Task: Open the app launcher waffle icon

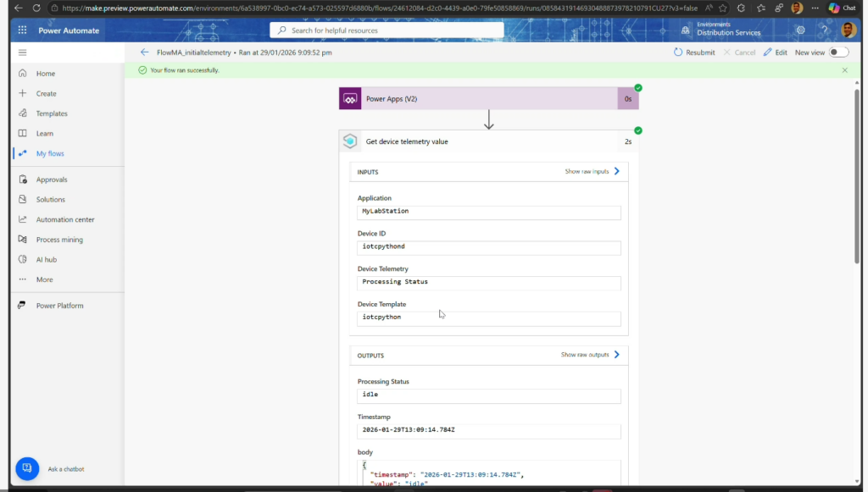Action: 22,30
